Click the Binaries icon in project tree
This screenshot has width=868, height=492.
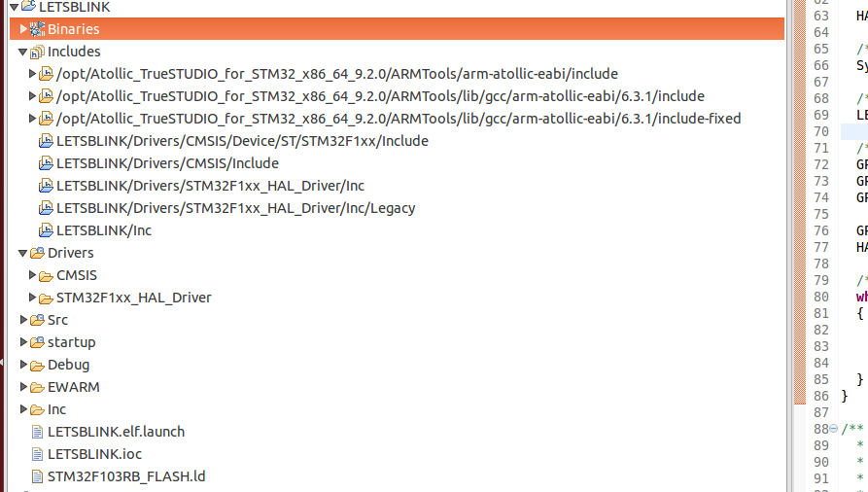[37, 29]
